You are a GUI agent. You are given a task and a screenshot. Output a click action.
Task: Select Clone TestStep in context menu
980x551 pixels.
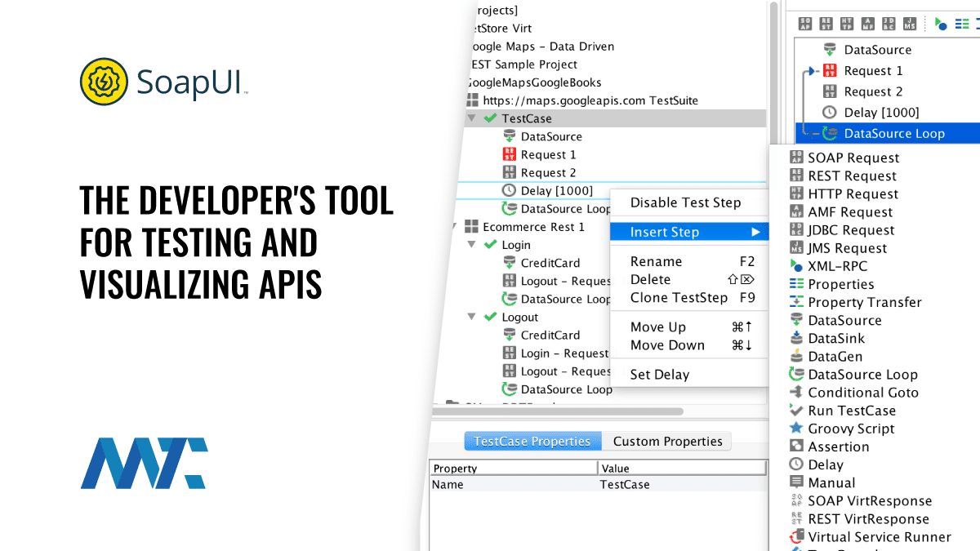click(x=678, y=297)
